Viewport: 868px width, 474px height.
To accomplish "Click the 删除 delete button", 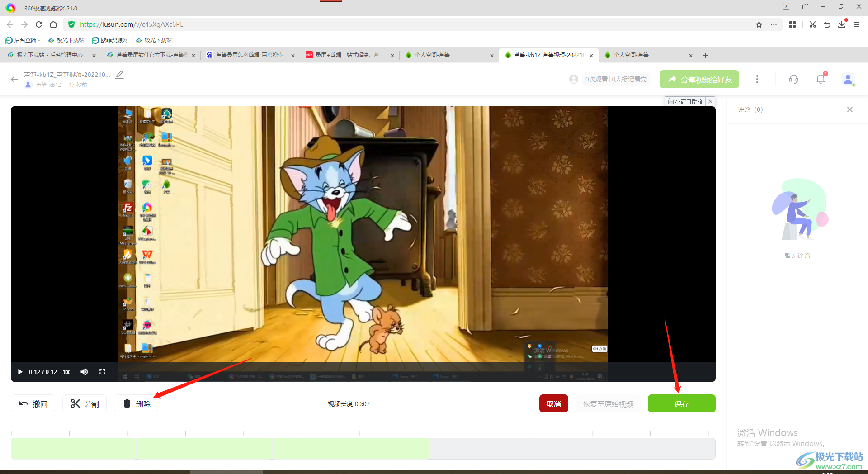I will pyautogui.click(x=136, y=403).
